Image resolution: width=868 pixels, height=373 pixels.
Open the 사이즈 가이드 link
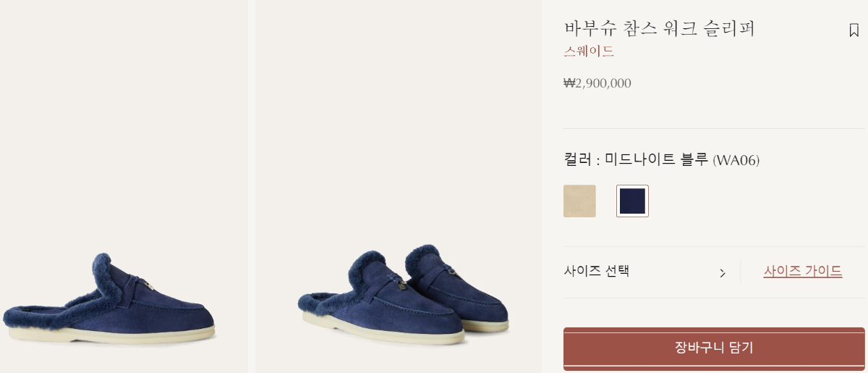point(803,272)
